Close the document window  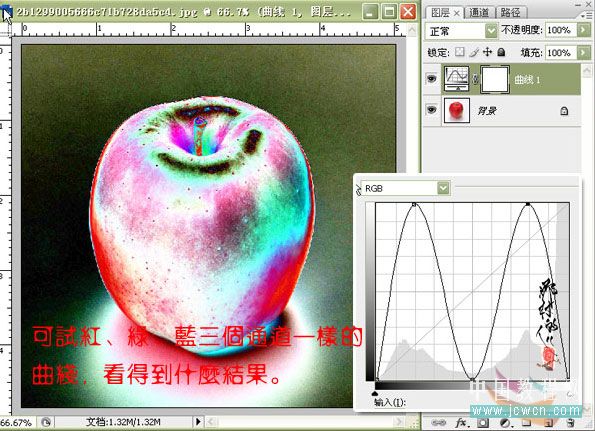point(408,12)
